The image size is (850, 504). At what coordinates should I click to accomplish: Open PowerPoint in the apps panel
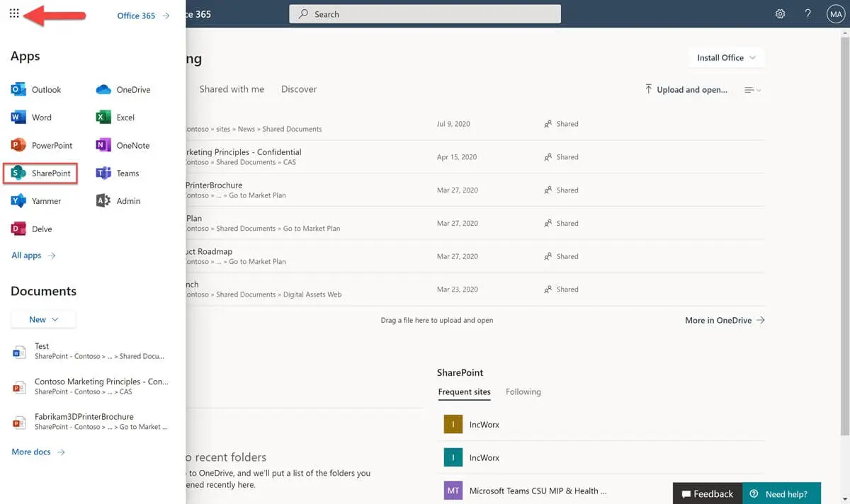(x=42, y=145)
